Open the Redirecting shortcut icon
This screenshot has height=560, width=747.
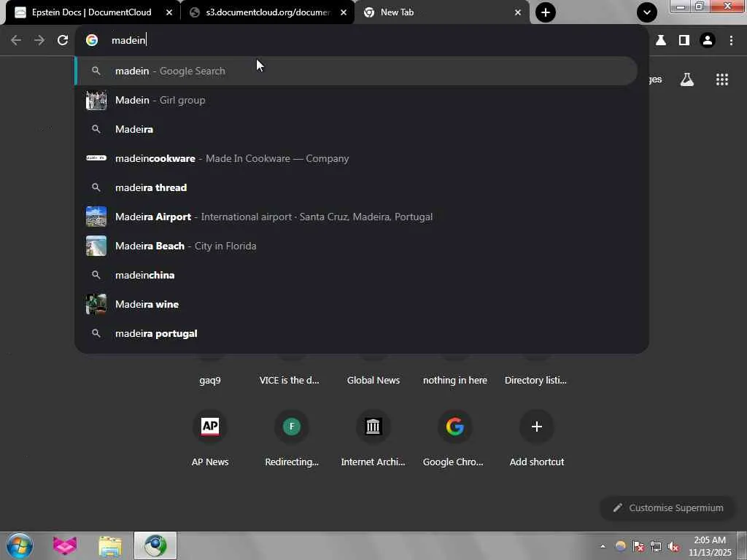[x=292, y=426]
